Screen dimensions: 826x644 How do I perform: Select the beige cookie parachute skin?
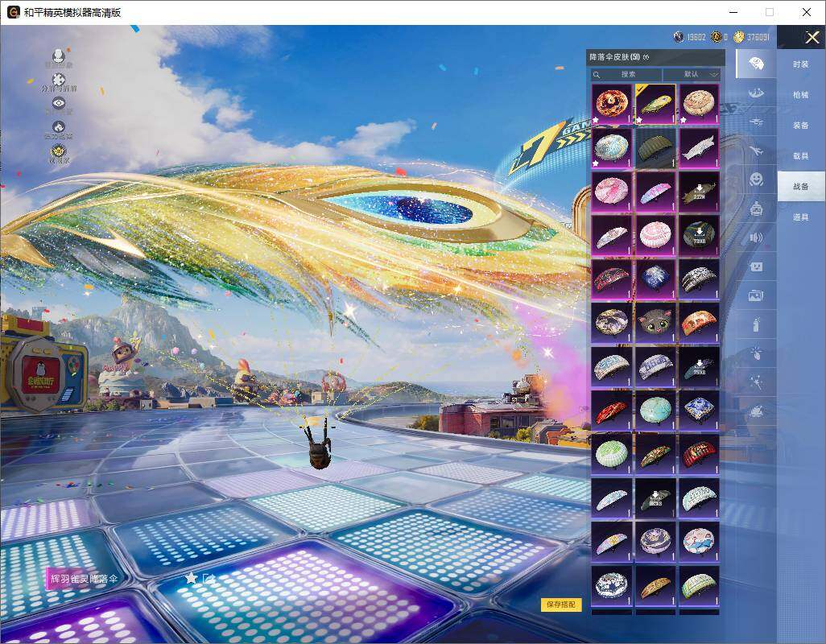tap(699, 104)
